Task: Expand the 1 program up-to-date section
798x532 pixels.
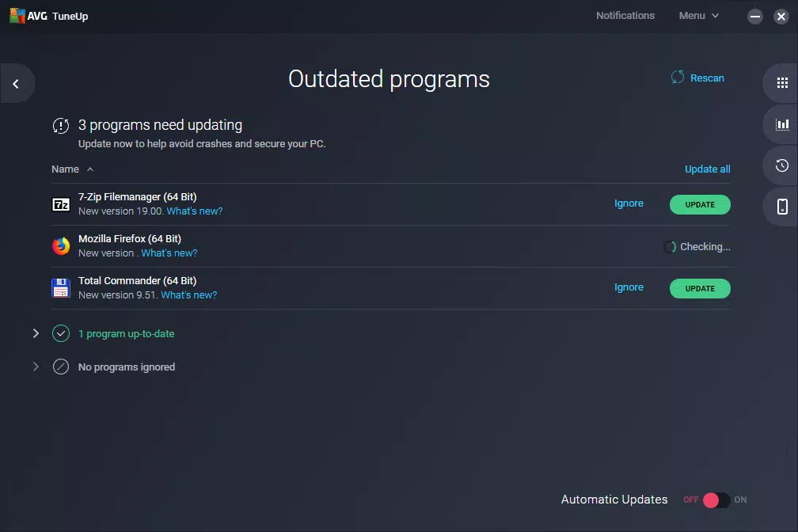Action: click(36, 333)
